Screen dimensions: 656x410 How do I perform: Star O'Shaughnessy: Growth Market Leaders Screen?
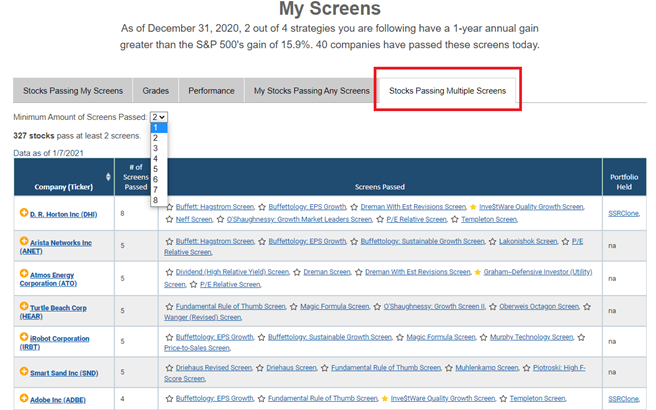220,219
